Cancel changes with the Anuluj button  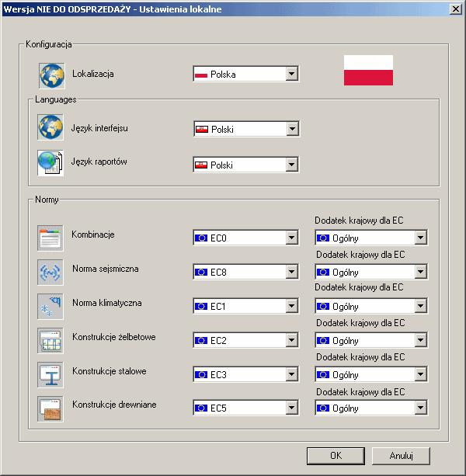pos(401,456)
